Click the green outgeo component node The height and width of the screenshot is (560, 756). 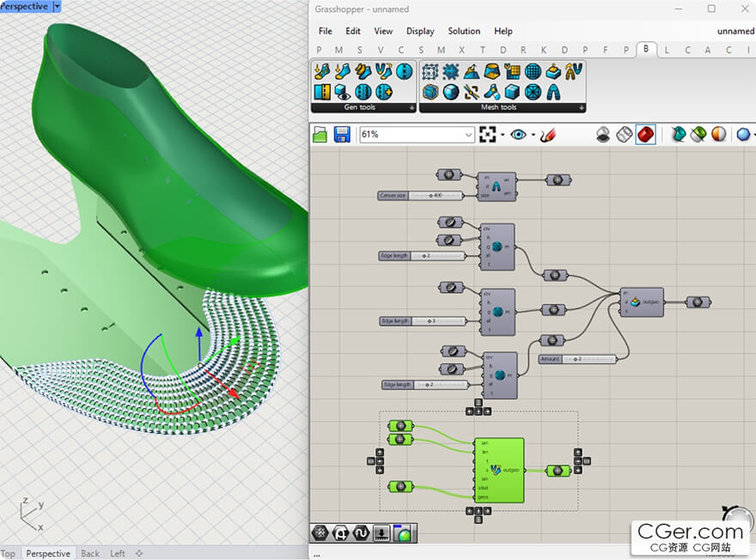tap(499, 471)
